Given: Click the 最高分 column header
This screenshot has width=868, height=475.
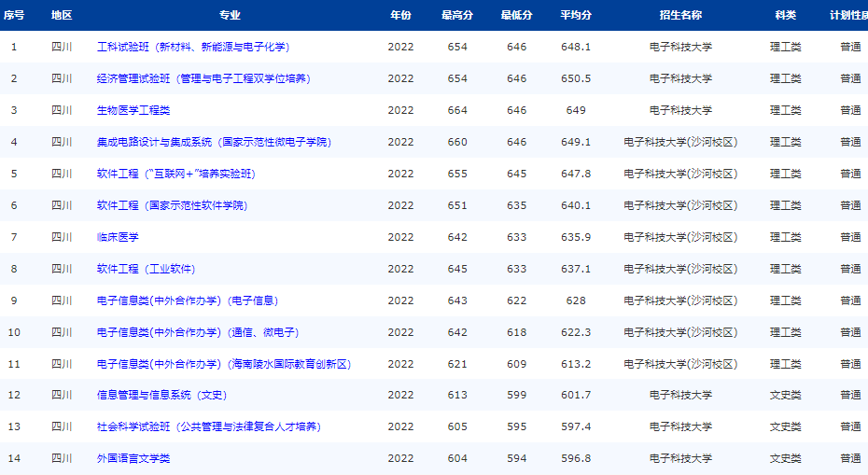Looking at the screenshot, I should click(x=457, y=16).
